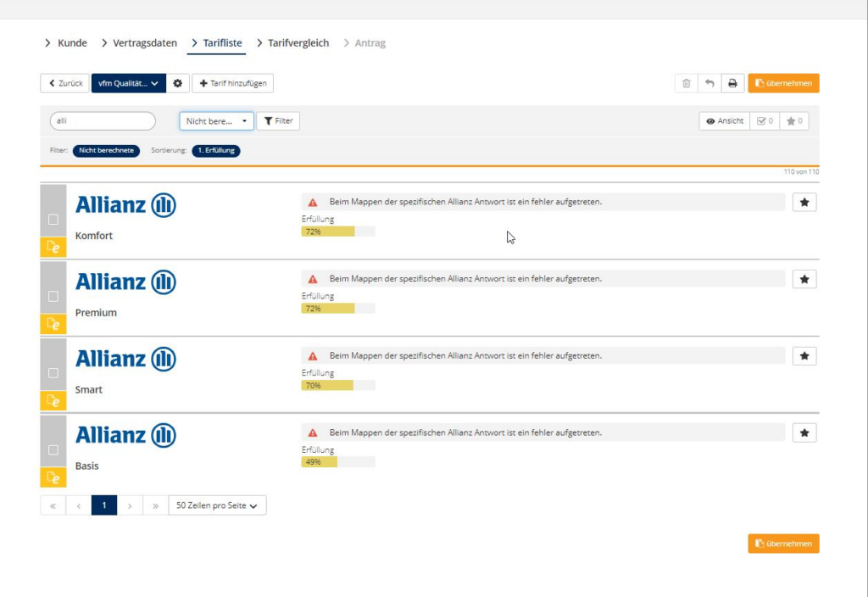Click the 1. Erfüllung sorting tag
Image resolution: width=868 pixels, height=597 pixels.
coord(216,151)
